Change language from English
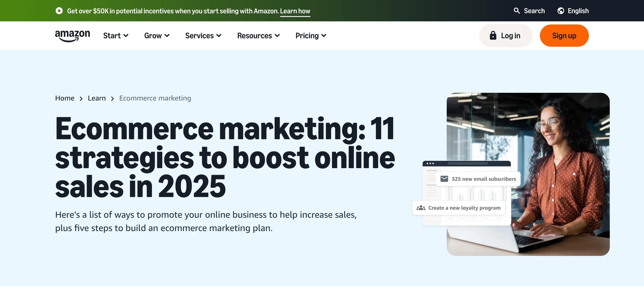The height and width of the screenshot is (306, 644). [573, 11]
